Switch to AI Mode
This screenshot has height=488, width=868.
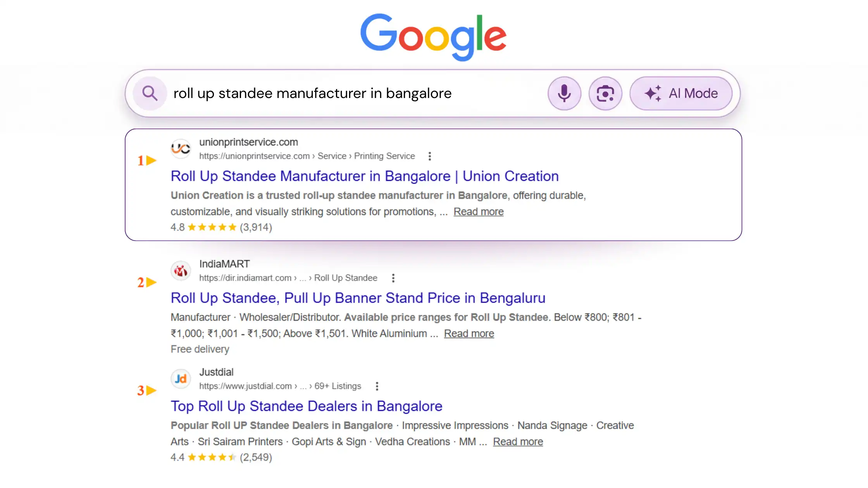[x=681, y=93]
